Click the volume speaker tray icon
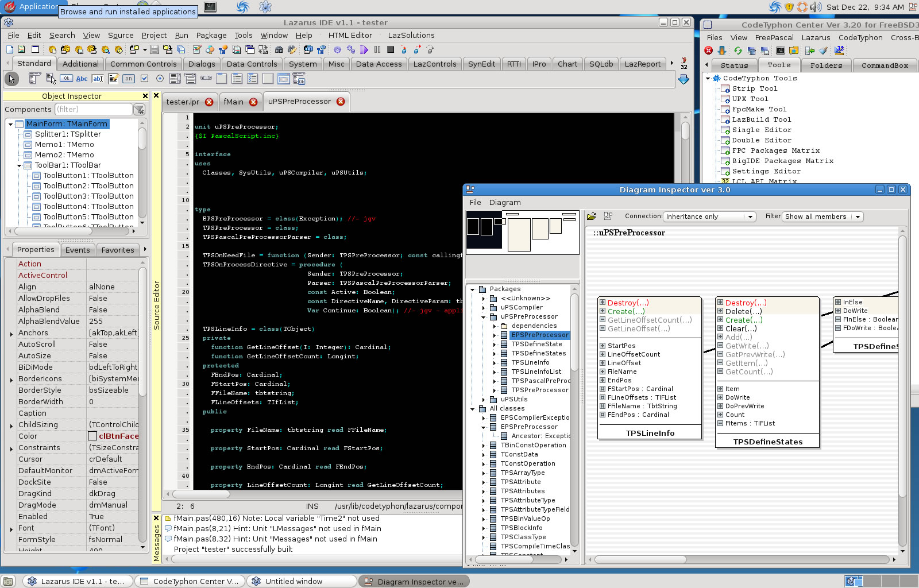 coord(816,7)
